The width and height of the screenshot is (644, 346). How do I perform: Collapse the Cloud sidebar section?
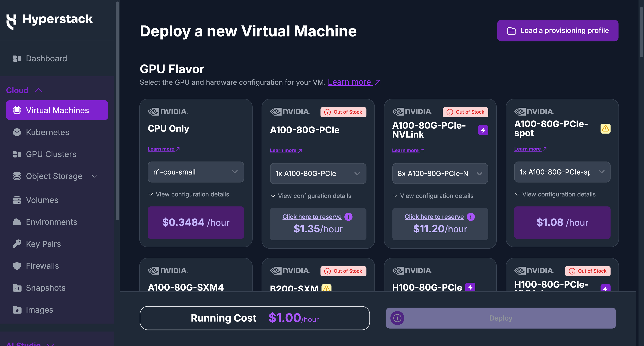click(x=24, y=90)
